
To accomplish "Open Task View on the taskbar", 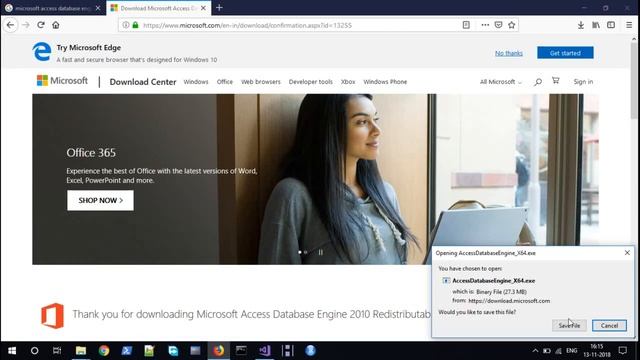I will pos(57,351).
